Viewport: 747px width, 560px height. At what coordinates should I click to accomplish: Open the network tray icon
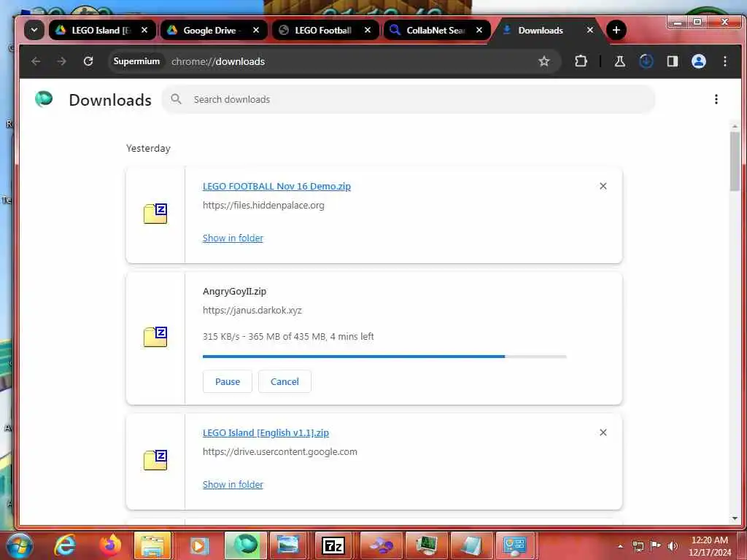(x=638, y=546)
